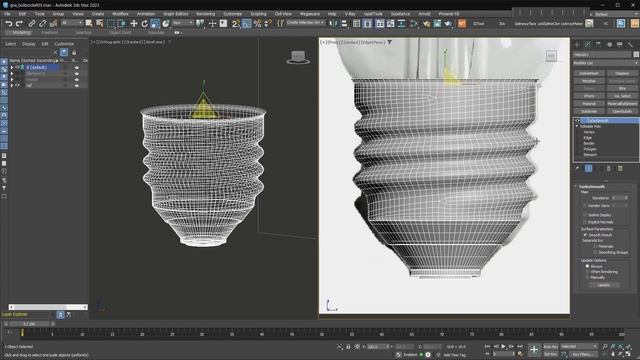The width and height of the screenshot is (640, 360).
Task: Click the Mirror tool icon
Action: [333, 24]
